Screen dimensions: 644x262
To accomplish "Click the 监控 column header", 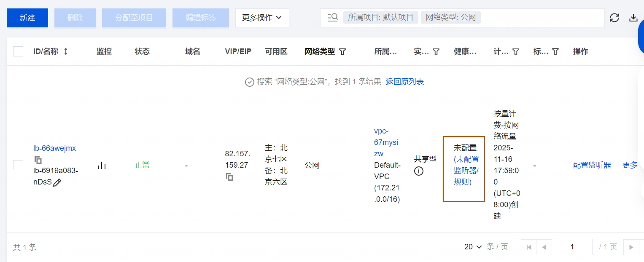I will [x=104, y=51].
